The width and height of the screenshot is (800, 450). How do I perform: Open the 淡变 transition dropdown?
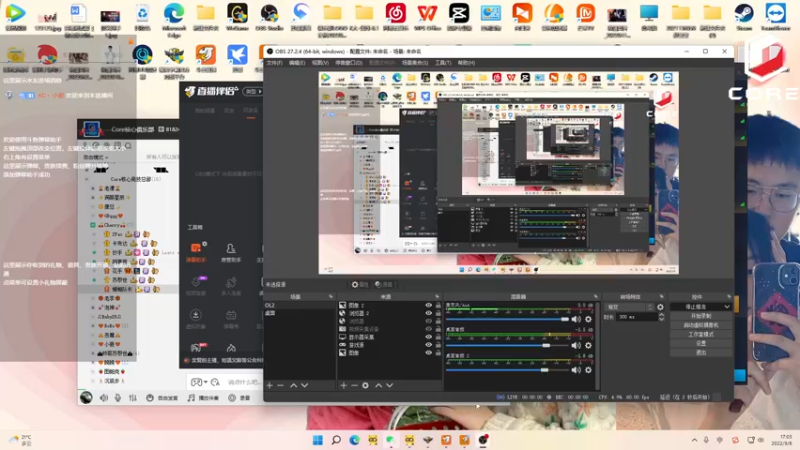pos(630,307)
